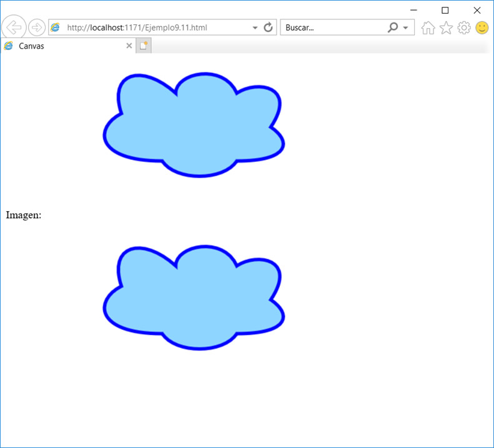
Task: Open the search provider dropdown arrow
Action: [x=406, y=27]
